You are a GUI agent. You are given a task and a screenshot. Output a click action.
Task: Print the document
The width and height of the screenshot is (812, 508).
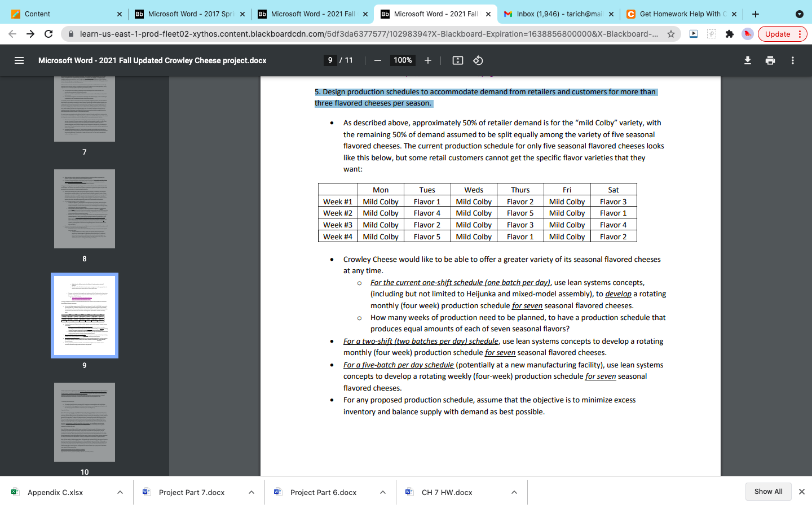(770, 60)
